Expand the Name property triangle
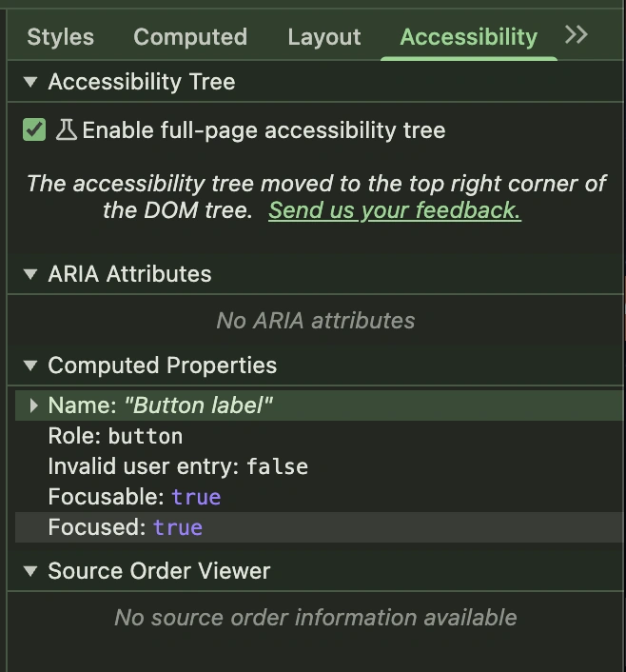Viewport: 626px width, 672px height. pyautogui.click(x=34, y=406)
